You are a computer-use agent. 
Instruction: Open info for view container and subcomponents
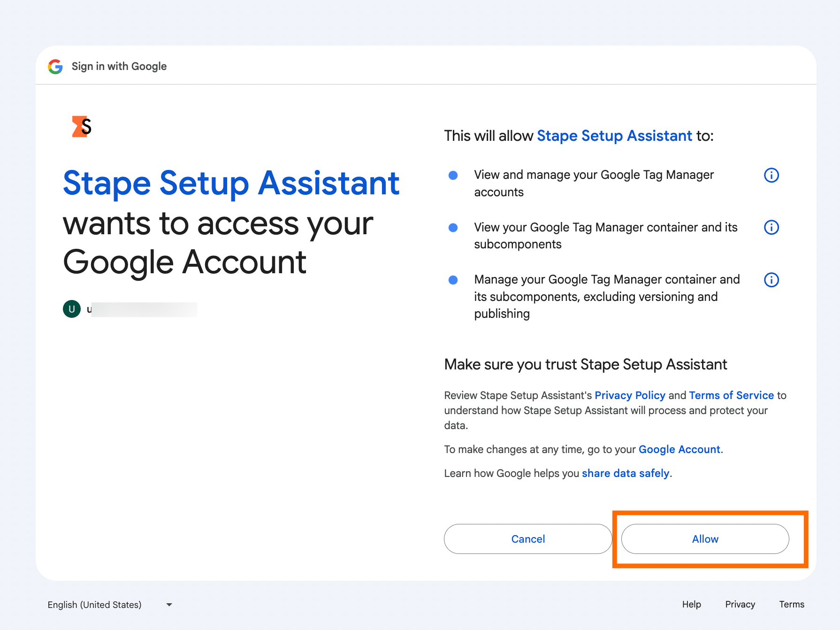click(771, 227)
